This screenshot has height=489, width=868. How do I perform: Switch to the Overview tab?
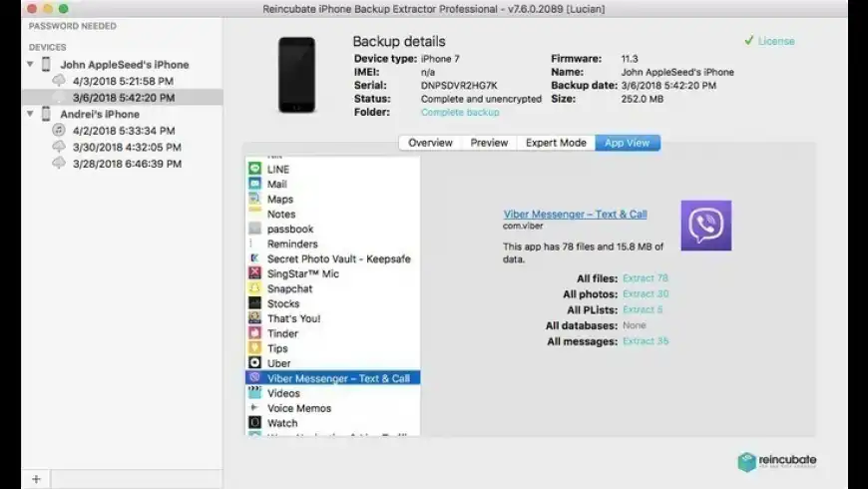tap(430, 143)
